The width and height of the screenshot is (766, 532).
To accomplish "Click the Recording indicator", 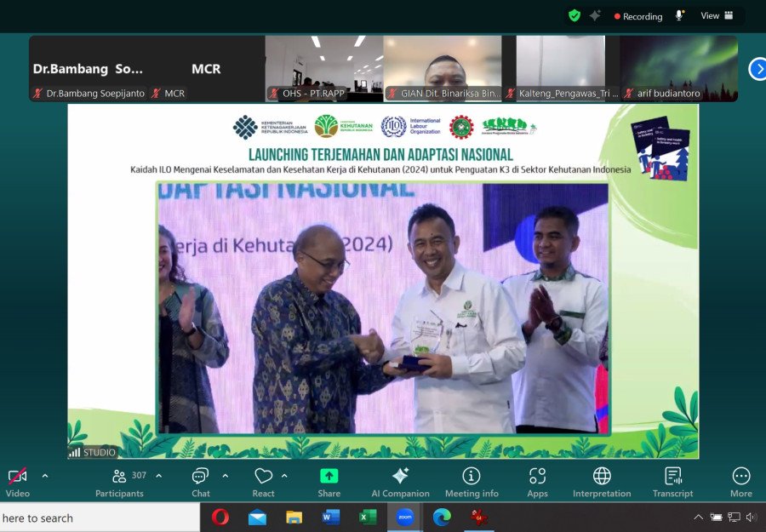I will (638, 16).
